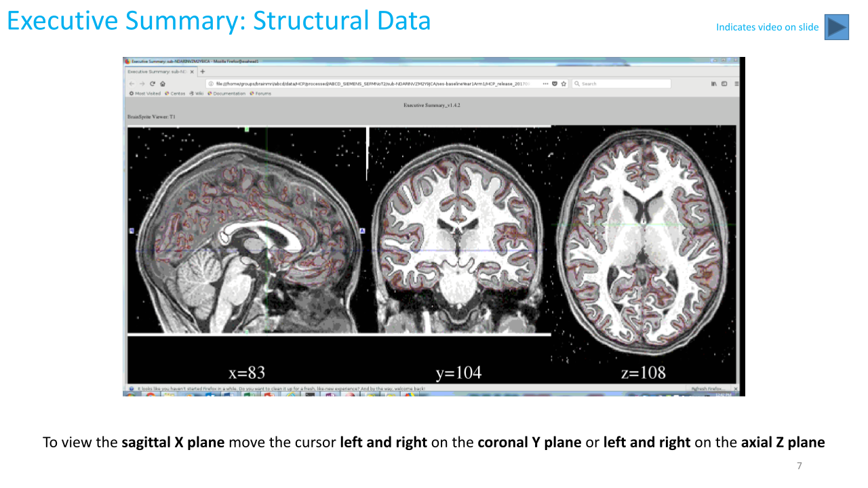Open page actions three-dots menu
Screen dimensions: 868x488
coord(546,83)
